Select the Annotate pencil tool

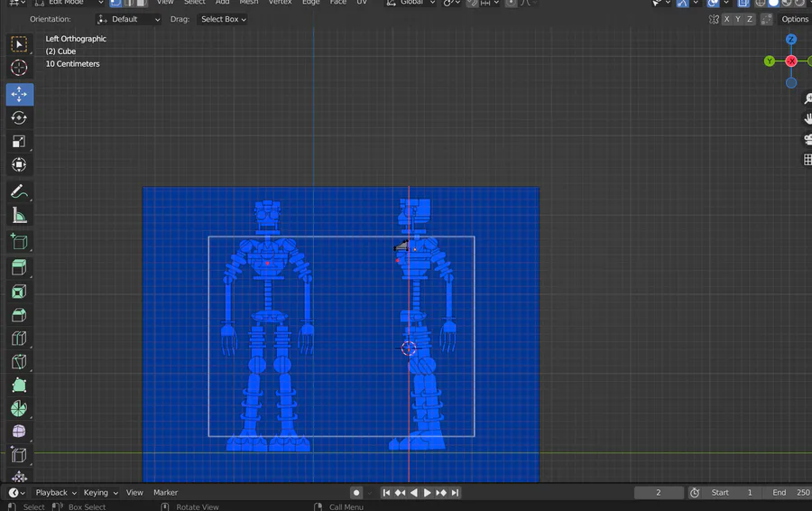coord(19,191)
